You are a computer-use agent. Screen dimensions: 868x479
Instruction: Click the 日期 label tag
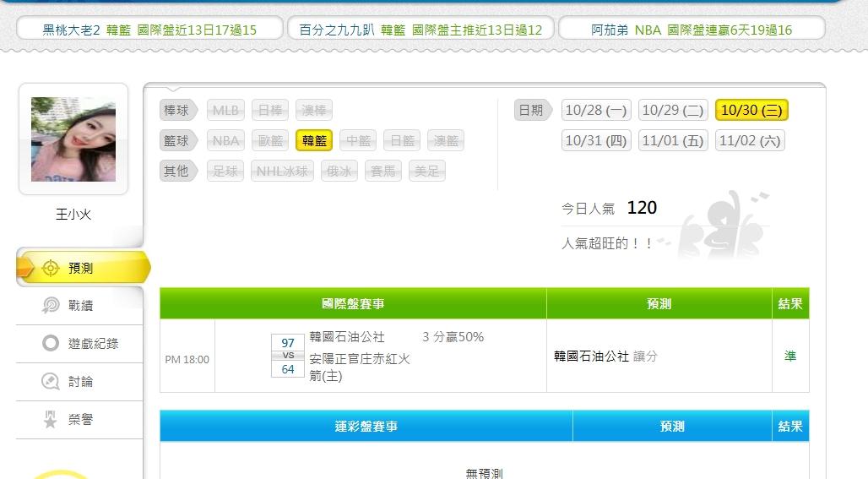532,110
